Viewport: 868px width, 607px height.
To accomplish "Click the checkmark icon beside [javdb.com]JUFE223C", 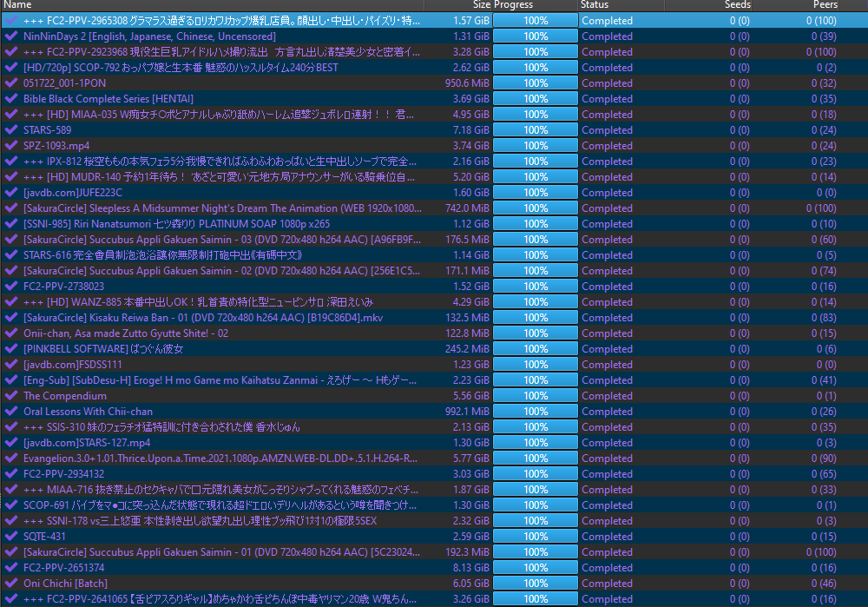I will click(10, 192).
